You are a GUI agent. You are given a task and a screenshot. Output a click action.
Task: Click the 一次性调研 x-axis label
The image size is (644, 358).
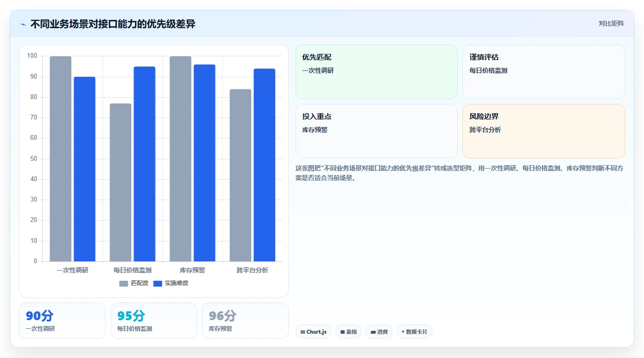pyautogui.click(x=72, y=270)
